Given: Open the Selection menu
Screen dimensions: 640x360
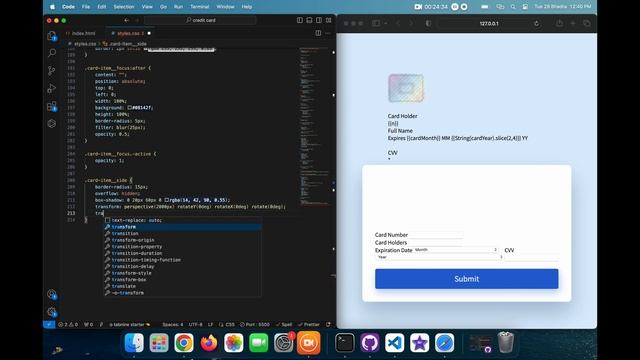Looking at the screenshot, I should 124,7.
